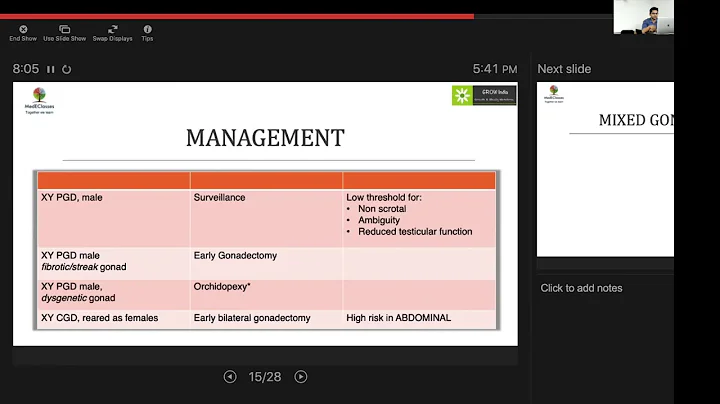Click 'Early bilateral gonadectomy' cell

(x=266, y=319)
